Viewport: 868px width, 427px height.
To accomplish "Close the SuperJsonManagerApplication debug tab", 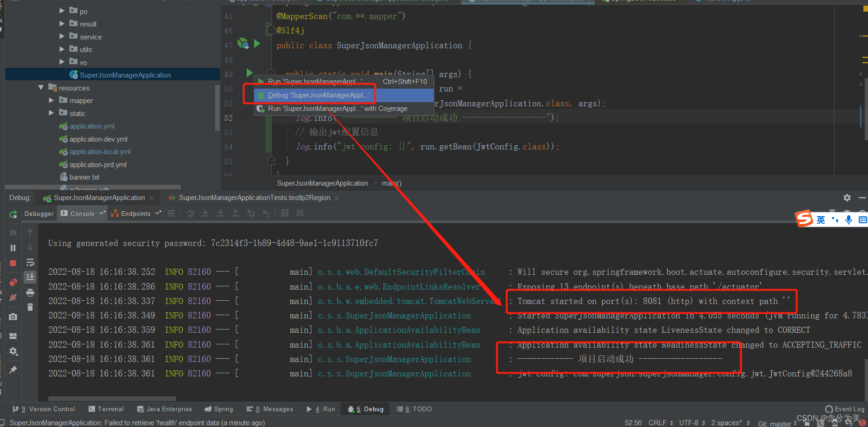I will click(151, 198).
